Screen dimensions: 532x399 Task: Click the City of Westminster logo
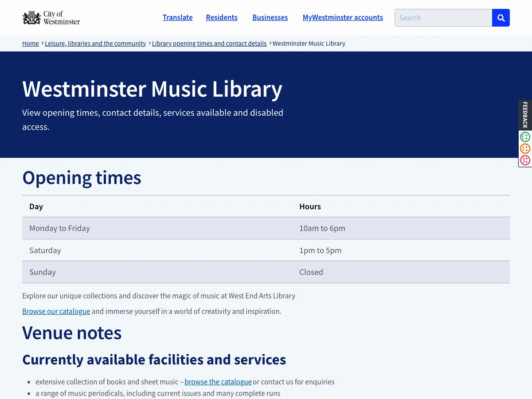[51, 18]
